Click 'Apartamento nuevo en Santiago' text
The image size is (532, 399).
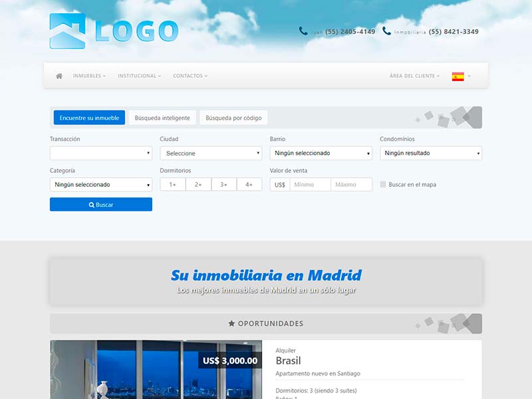pos(318,374)
